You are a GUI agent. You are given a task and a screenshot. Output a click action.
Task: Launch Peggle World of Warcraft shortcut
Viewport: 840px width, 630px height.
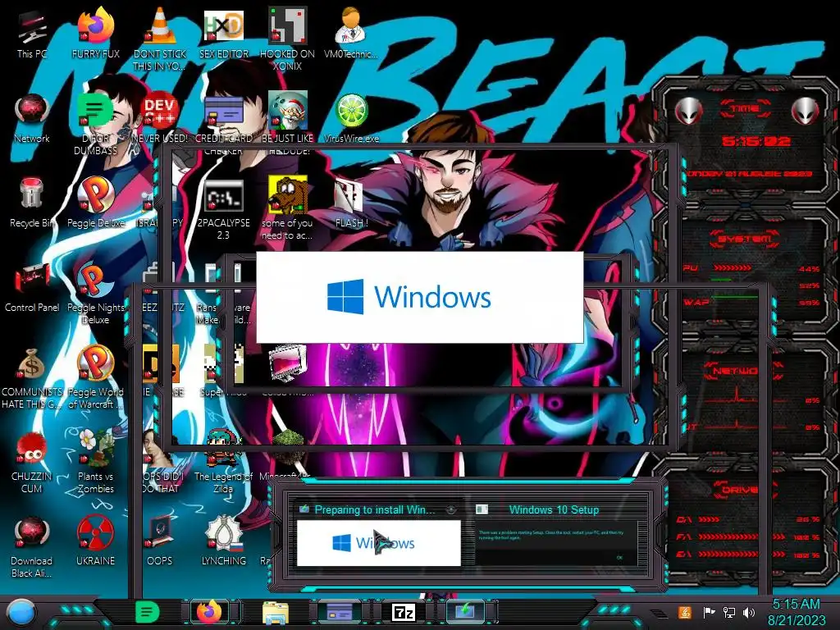coord(95,377)
